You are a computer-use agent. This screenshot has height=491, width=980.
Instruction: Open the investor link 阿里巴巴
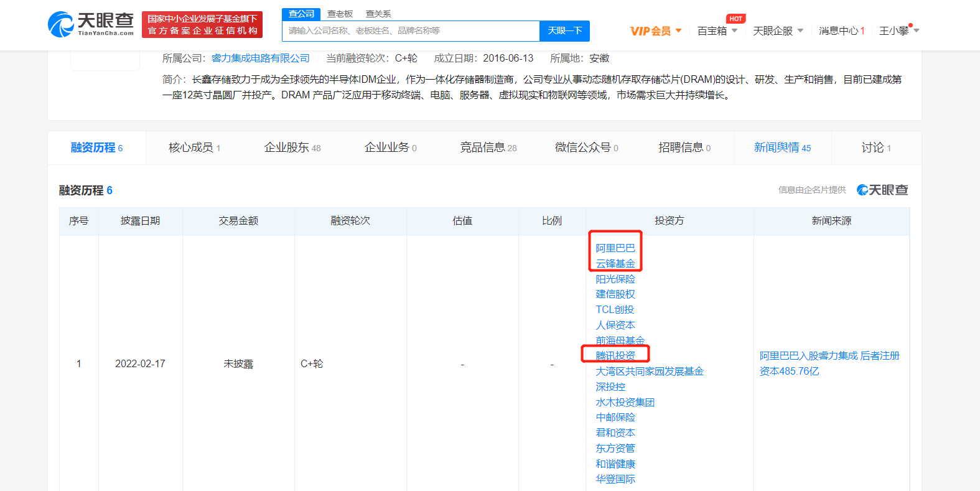[615, 248]
